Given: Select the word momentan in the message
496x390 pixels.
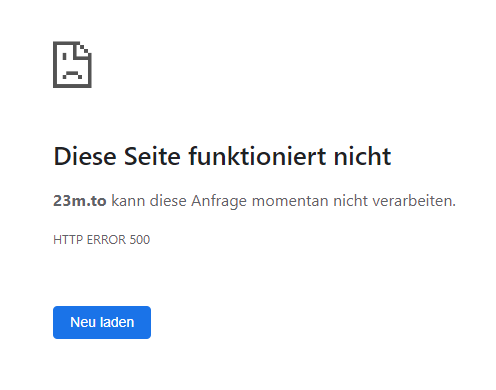Looking at the screenshot, I should point(290,201).
